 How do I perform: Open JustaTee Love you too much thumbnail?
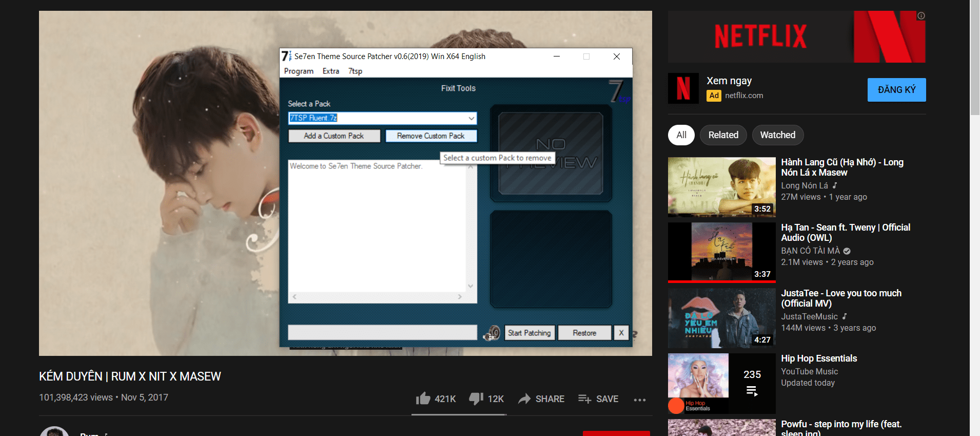(x=722, y=318)
